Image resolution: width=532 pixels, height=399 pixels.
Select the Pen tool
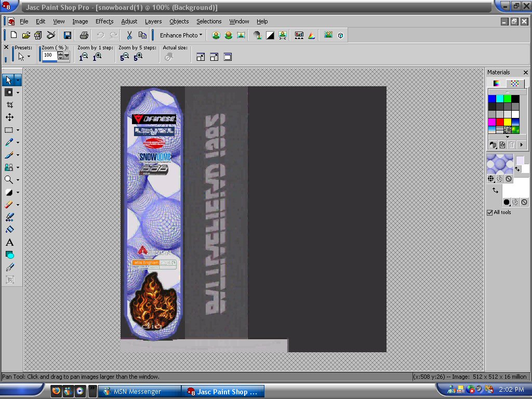point(9,268)
